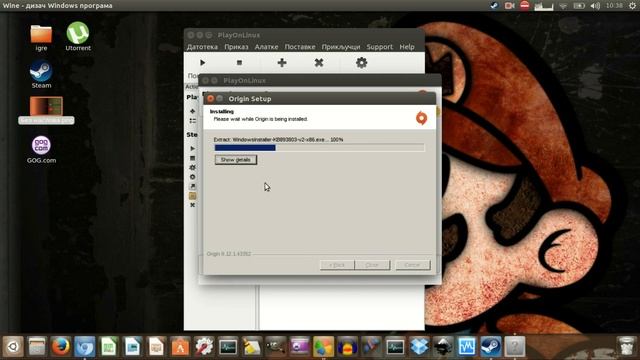This screenshot has height=360, width=640.
Task: Open Поставке menu in PlayOnLinux
Action: (300, 47)
